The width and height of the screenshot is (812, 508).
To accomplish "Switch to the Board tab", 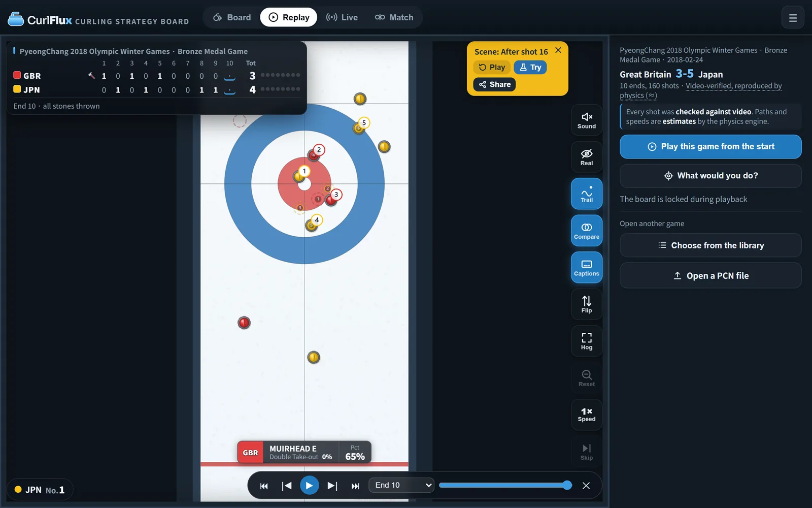I will point(232,17).
